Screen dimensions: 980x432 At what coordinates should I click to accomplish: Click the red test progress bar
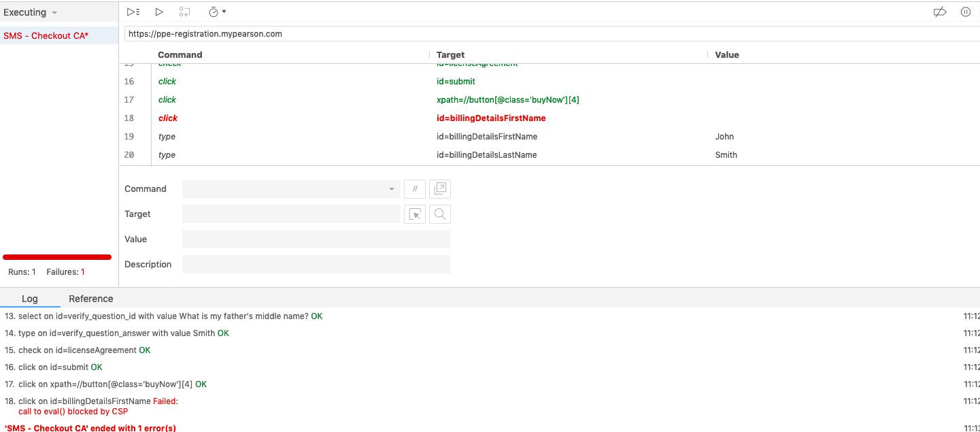point(57,257)
